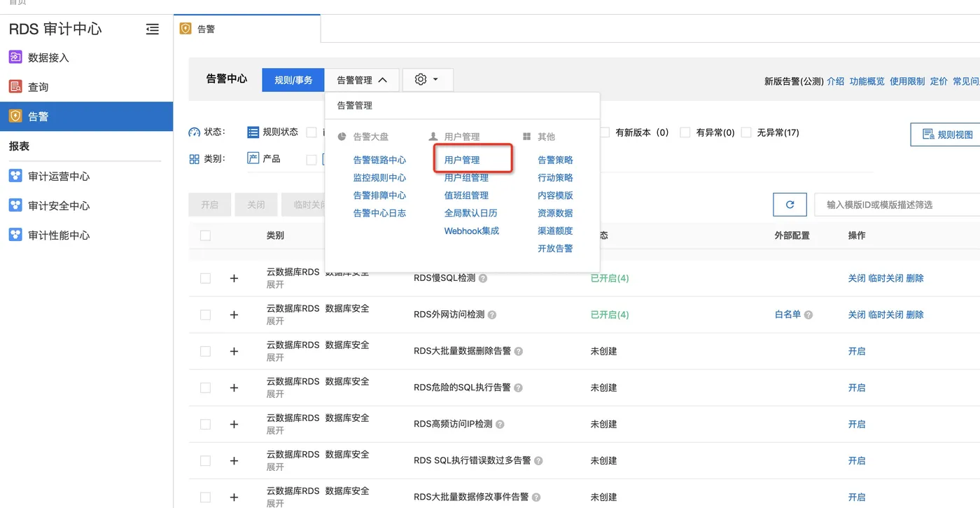The height and width of the screenshot is (508, 980).
Task: Focus the 输入模版ID或模版描述筛选 input
Action: pyautogui.click(x=897, y=205)
